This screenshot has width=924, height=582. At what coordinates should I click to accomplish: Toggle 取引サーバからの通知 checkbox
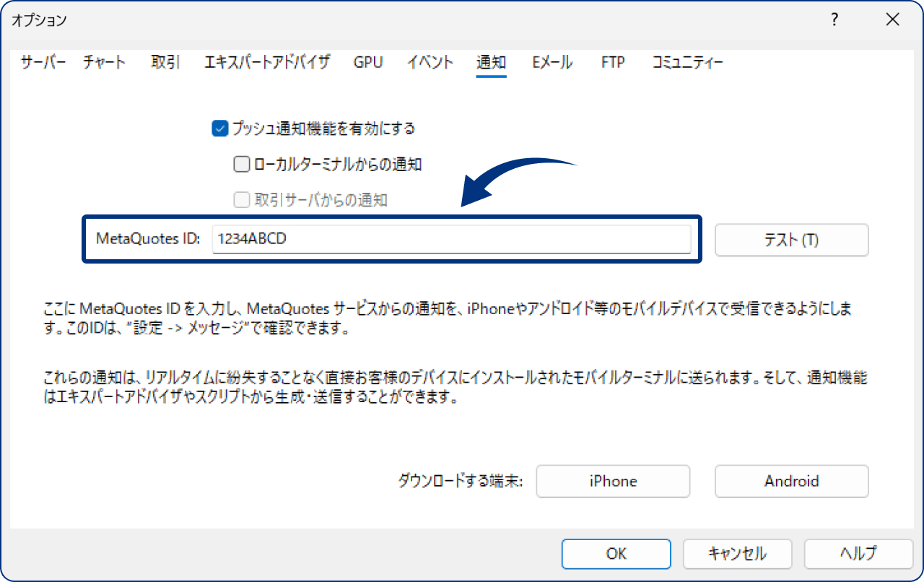(x=241, y=200)
